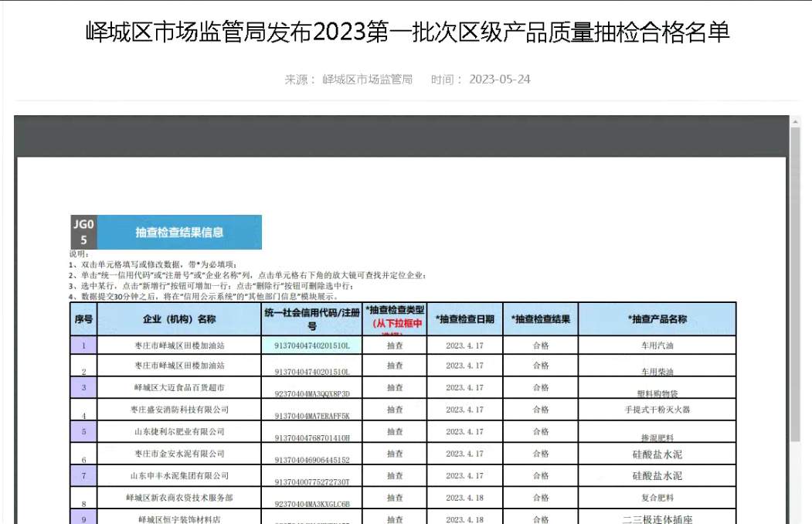
Task: Click the serial number cell '5'
Action: click(x=83, y=431)
